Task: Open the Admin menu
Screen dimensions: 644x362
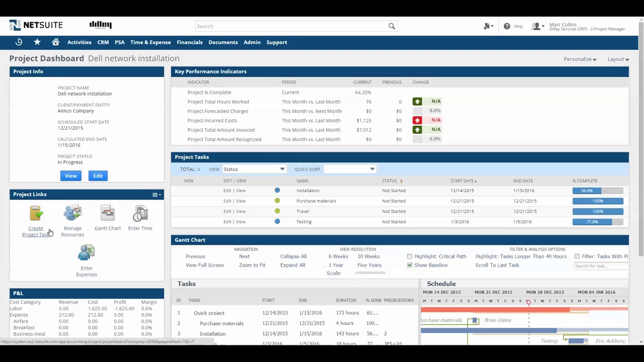Action: (252, 42)
